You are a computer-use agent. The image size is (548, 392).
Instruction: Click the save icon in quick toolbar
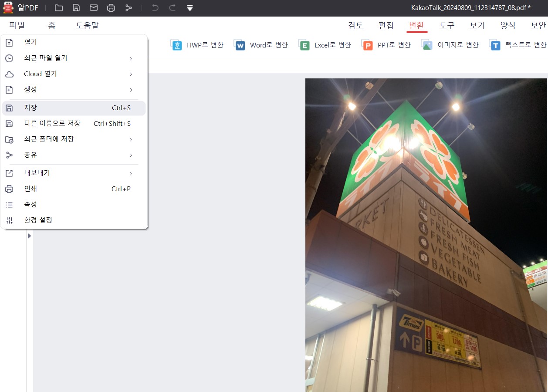tap(76, 7)
